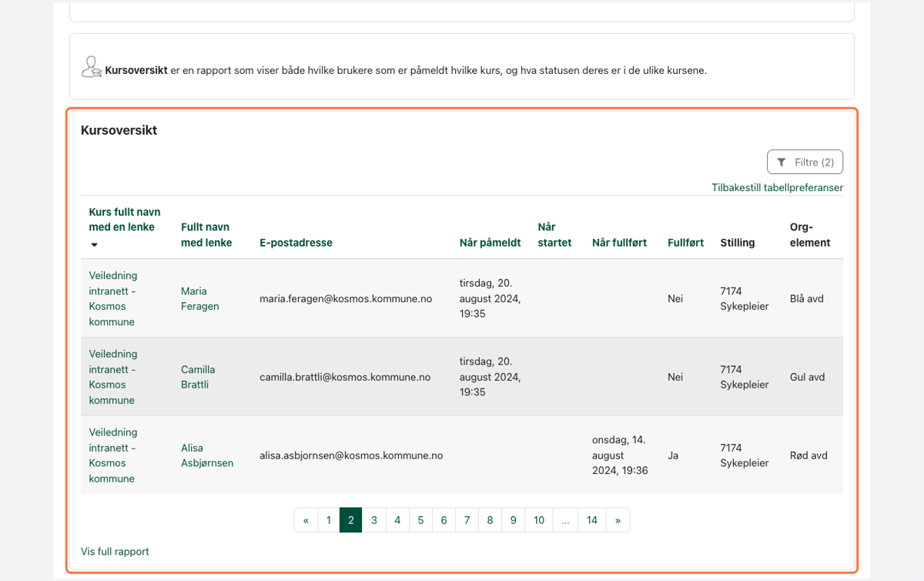Sort by Org-element column header
924x581 pixels.
[x=810, y=234]
